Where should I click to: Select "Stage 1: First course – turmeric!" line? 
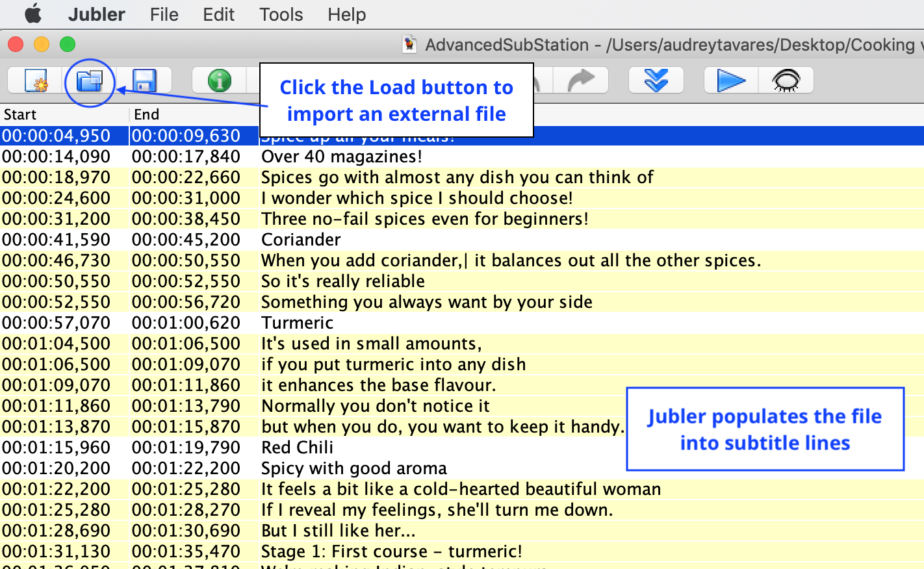[x=392, y=551]
